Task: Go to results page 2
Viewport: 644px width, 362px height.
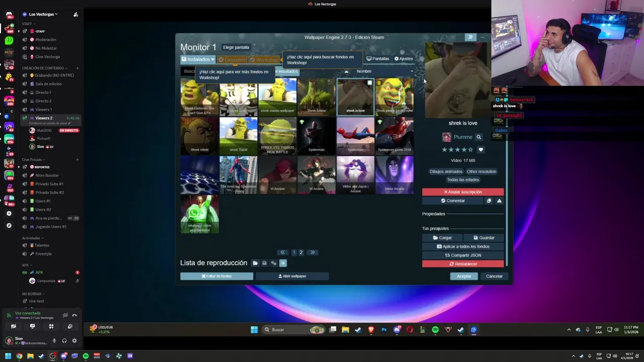Action: pyautogui.click(x=301, y=252)
